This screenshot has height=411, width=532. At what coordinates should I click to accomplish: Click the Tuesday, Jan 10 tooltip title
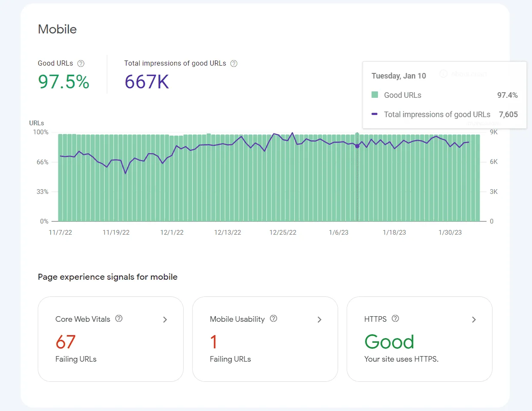click(399, 76)
